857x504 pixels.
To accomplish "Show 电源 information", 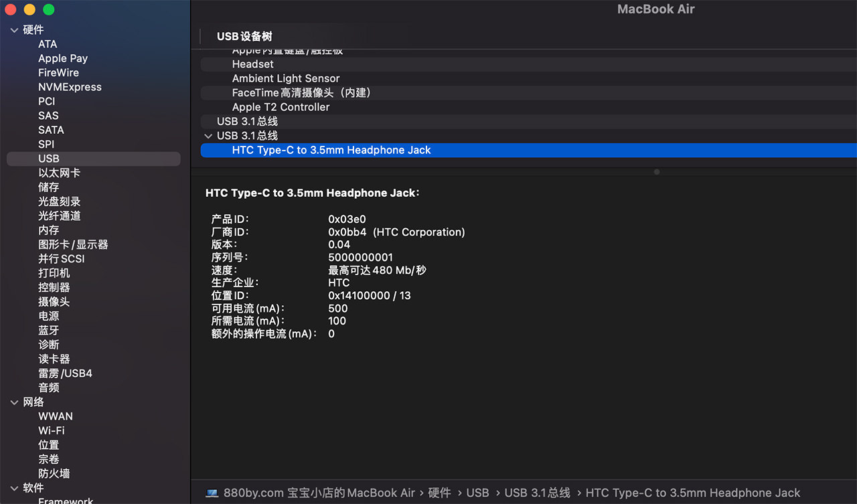I will [x=49, y=317].
